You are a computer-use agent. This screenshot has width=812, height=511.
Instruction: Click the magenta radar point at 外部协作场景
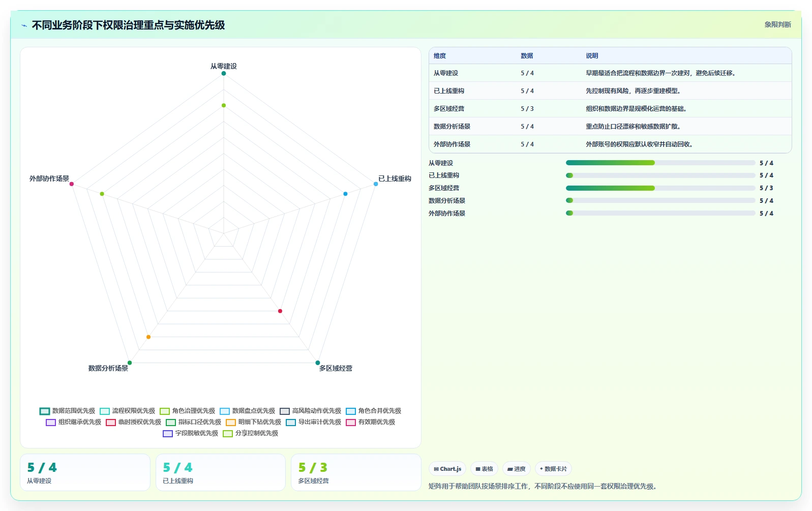point(72,184)
